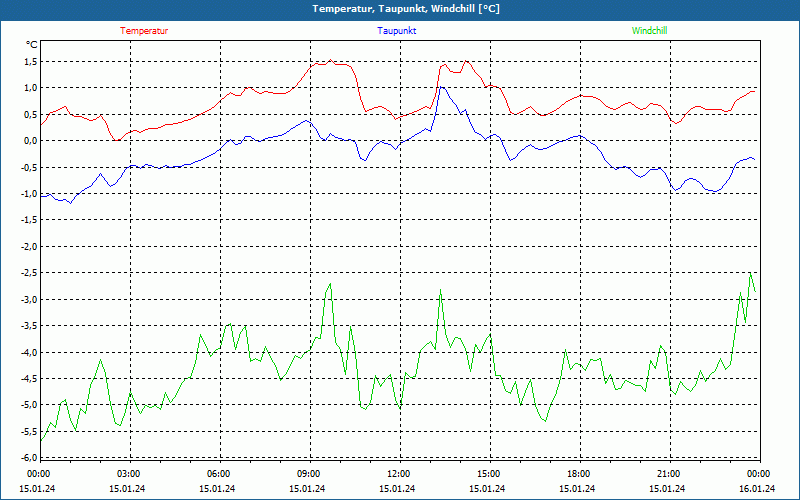Image resolution: width=800 pixels, height=500 pixels.
Task: Click the red temperature peak near 09:40
Action: click(x=331, y=60)
